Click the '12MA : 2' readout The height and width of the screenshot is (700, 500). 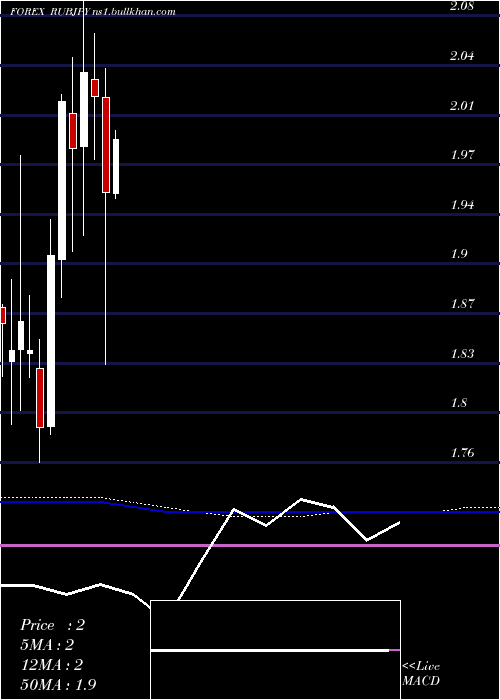coord(51,665)
